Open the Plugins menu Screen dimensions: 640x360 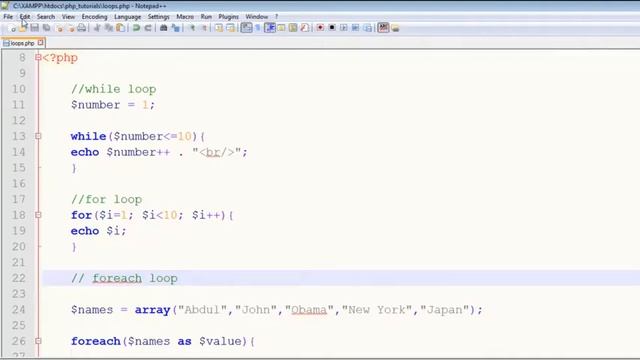click(x=229, y=17)
